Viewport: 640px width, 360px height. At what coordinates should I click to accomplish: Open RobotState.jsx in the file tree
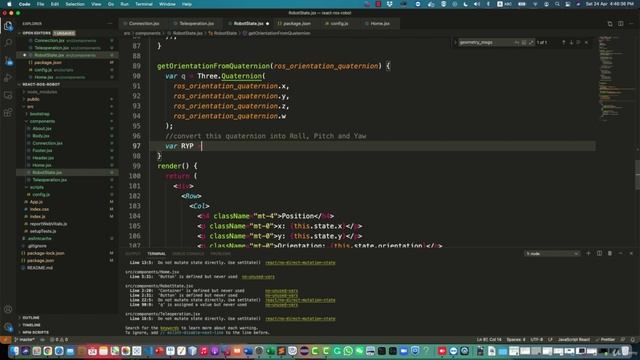47,173
